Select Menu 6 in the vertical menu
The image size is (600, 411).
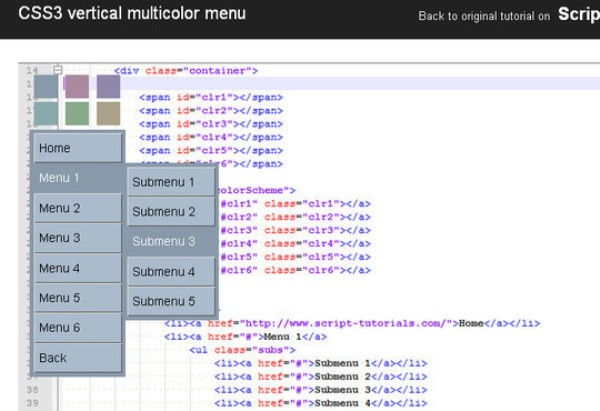pos(77,328)
